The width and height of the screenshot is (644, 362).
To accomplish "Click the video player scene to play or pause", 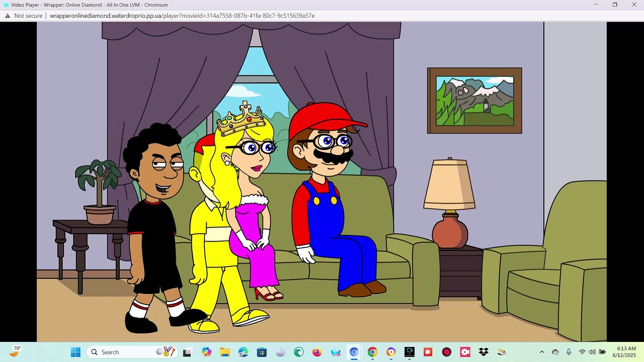I will [x=321, y=182].
